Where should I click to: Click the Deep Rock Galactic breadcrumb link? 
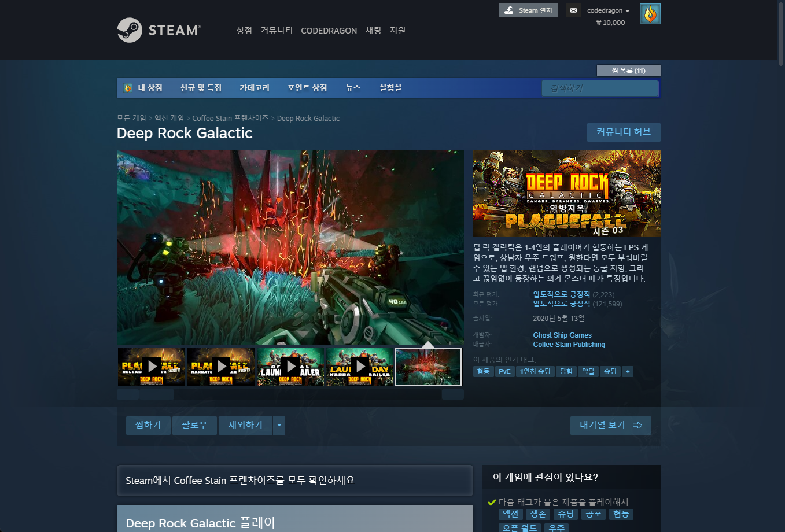tap(308, 118)
